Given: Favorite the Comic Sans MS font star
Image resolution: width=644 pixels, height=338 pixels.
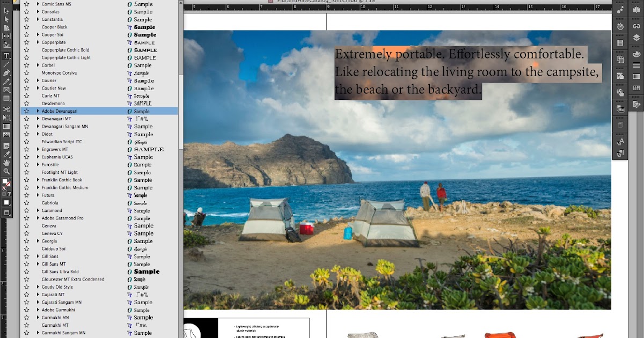Looking at the screenshot, I should pyautogui.click(x=26, y=4).
